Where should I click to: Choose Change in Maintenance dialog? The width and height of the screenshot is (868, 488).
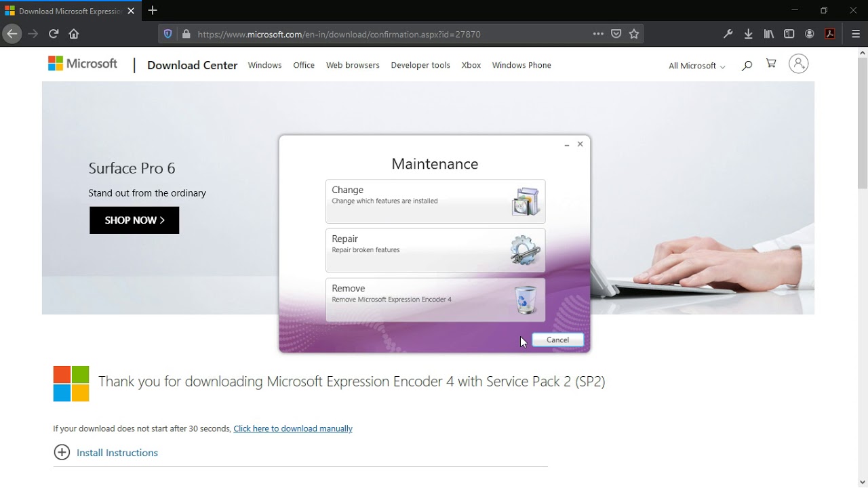point(435,201)
